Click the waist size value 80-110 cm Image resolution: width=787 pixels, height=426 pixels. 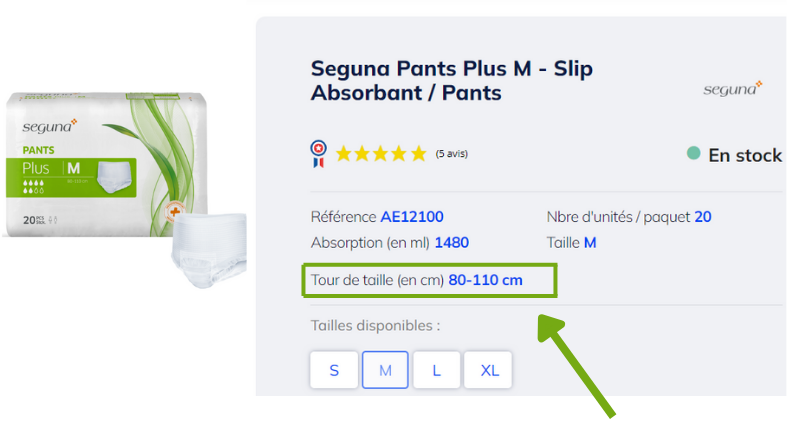485,280
